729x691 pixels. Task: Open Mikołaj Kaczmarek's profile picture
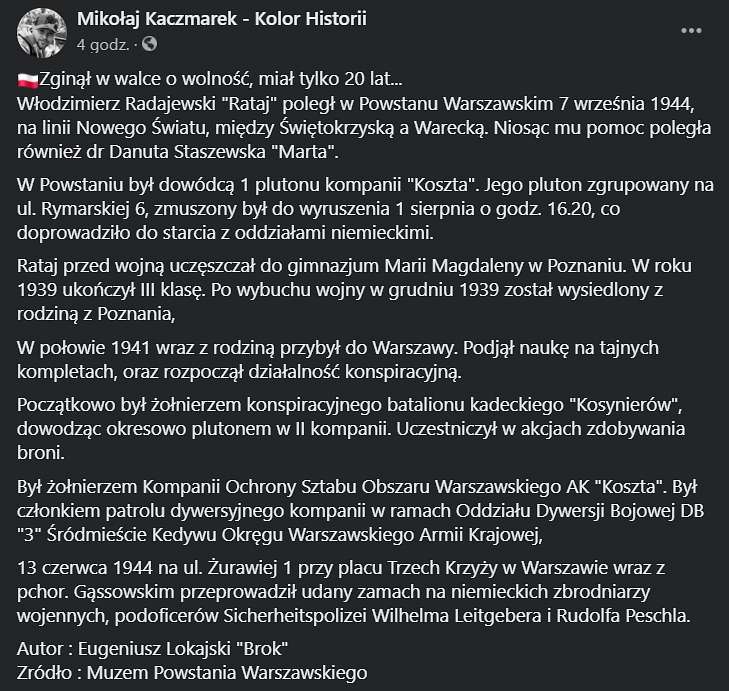42,33
